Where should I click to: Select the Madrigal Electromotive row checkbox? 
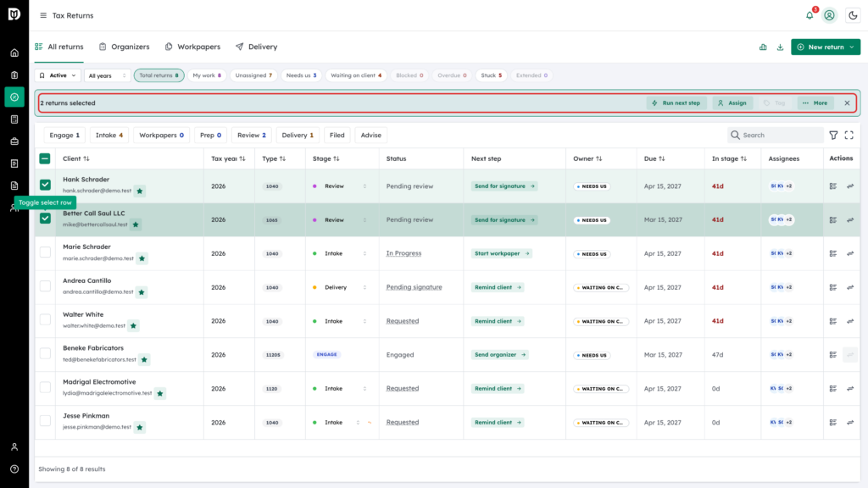pos(46,387)
